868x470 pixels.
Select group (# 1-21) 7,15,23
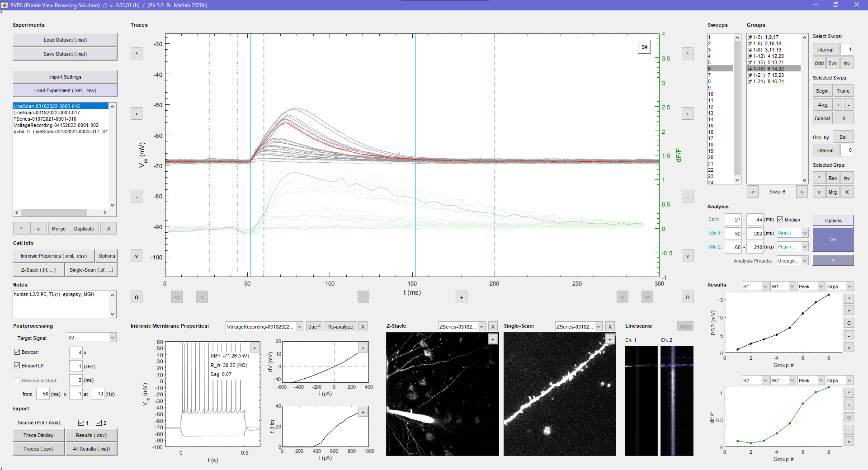773,75
